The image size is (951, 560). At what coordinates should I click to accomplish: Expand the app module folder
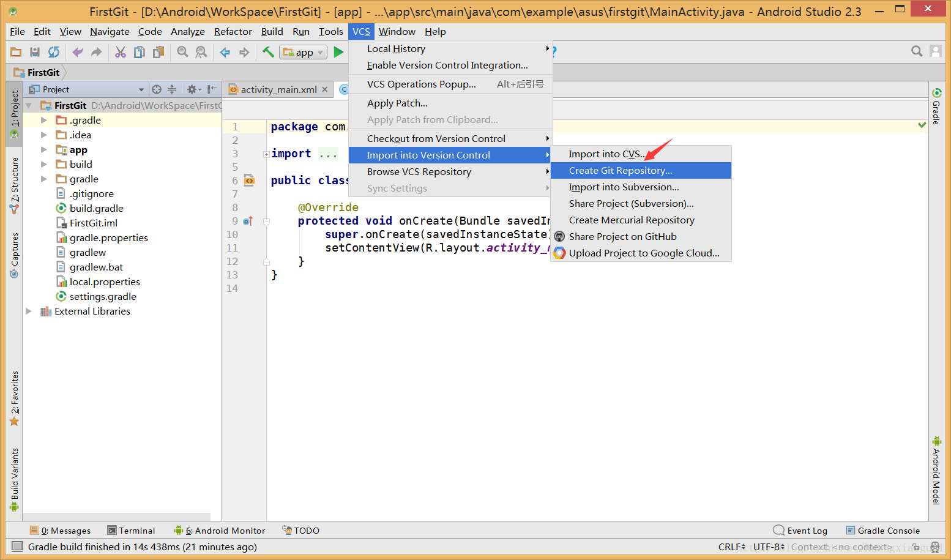coord(44,149)
